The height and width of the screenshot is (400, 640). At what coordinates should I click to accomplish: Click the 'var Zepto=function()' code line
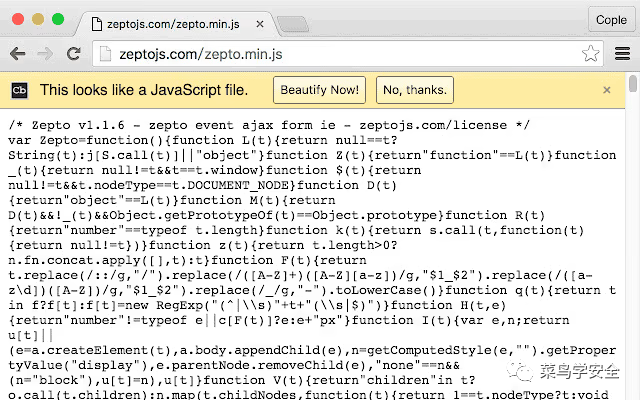[203, 140]
